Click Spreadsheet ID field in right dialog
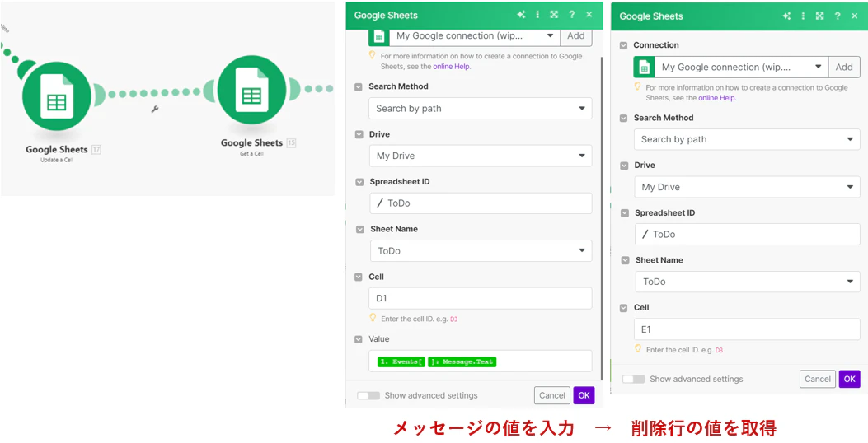 (x=748, y=234)
